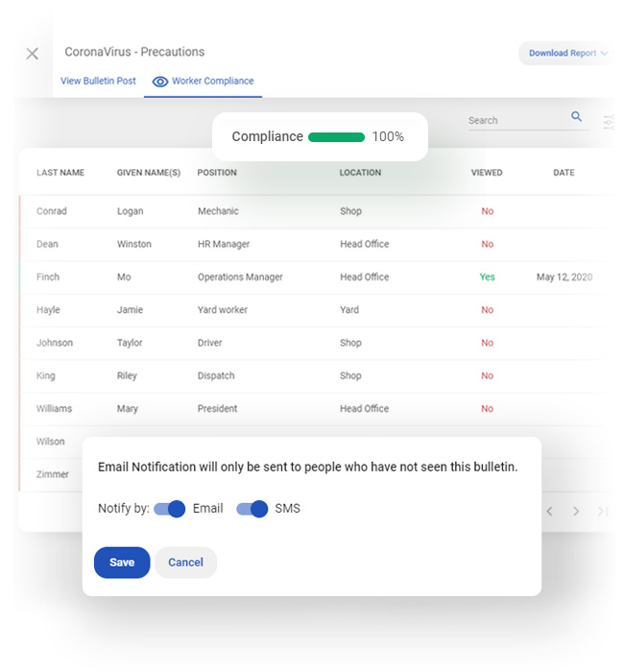Viewport: 624px width, 672px height.
Task: Open Download Report dropdown
Action: (568, 53)
